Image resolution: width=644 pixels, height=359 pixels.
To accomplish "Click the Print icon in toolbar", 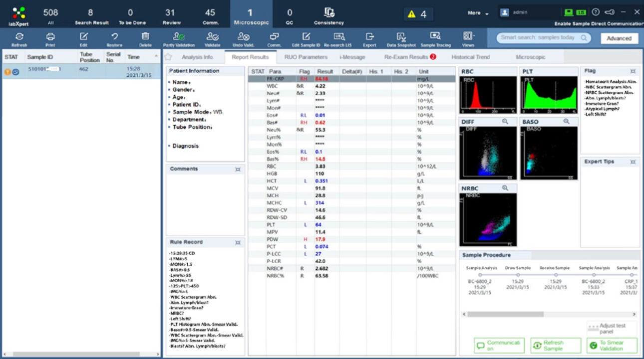I will 50,36.
